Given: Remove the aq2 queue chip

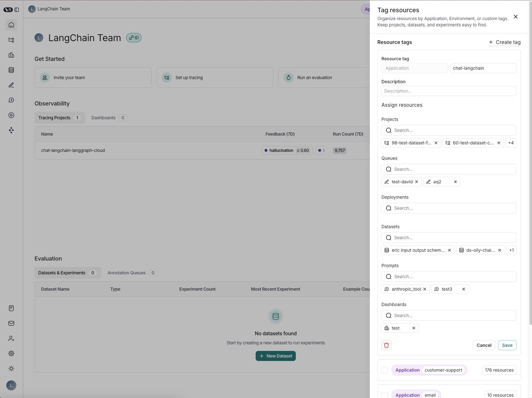Looking at the screenshot, I should click(x=455, y=182).
